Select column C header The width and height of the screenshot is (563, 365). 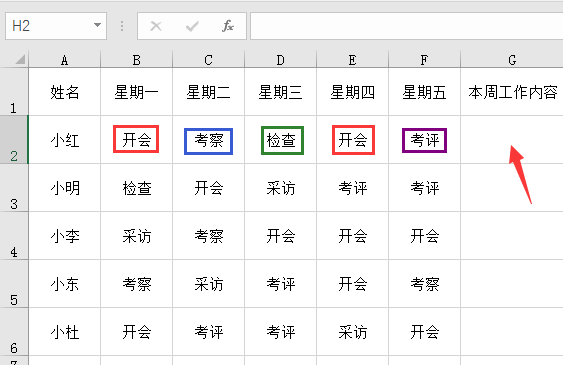[209, 60]
